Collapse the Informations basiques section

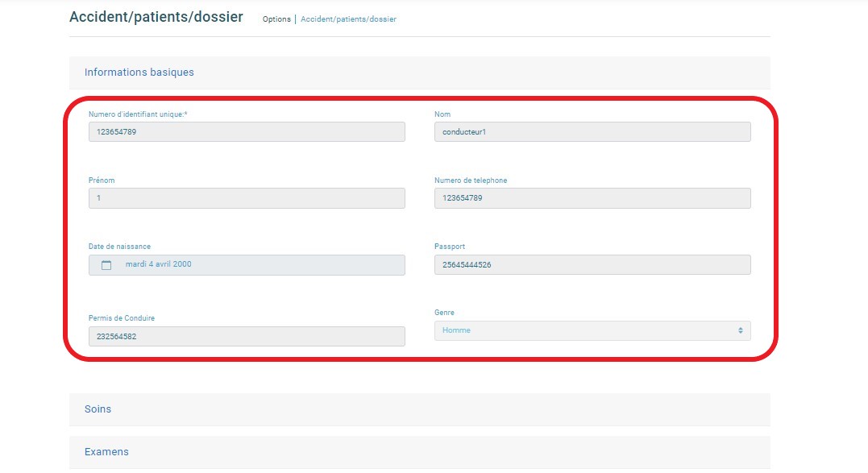click(x=420, y=73)
